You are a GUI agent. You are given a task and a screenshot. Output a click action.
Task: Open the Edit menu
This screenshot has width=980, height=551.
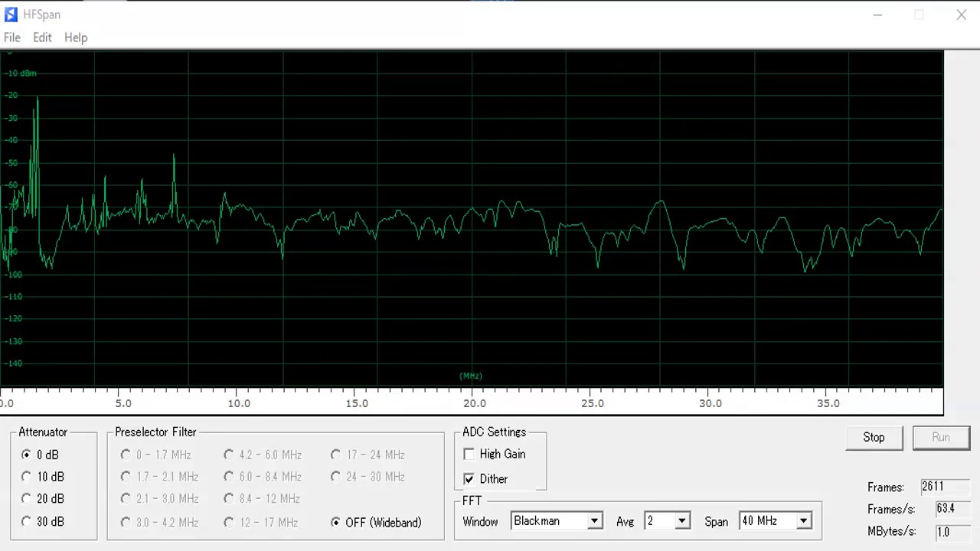click(x=42, y=37)
